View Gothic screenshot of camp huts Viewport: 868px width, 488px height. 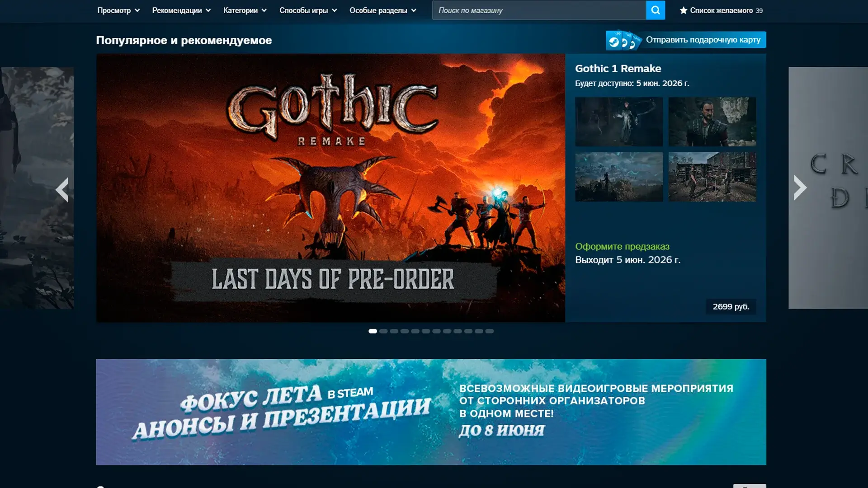[x=712, y=177]
